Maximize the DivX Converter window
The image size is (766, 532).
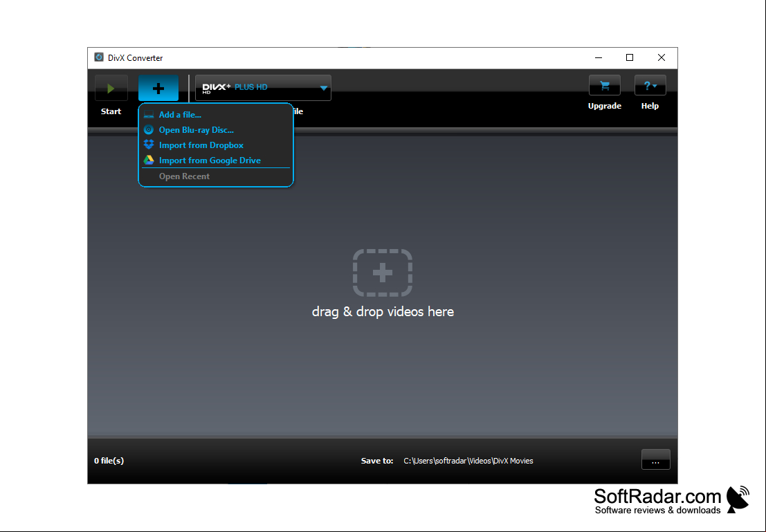pyautogui.click(x=630, y=57)
